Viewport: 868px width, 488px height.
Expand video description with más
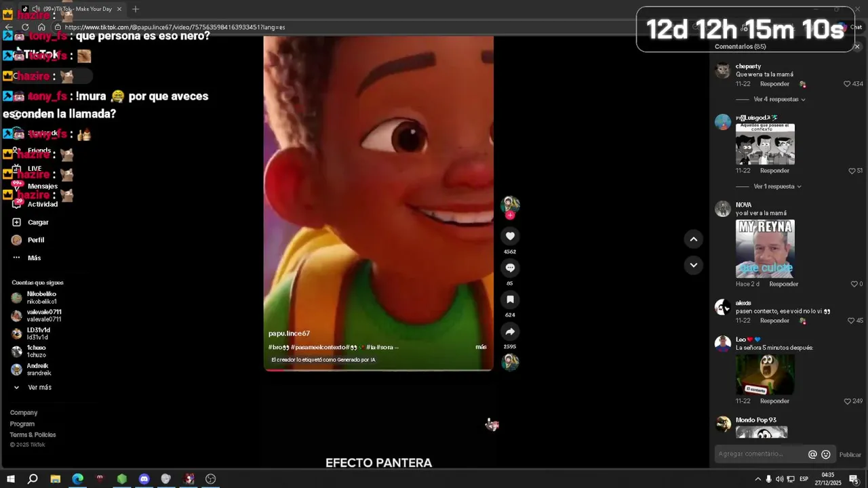[x=481, y=347]
